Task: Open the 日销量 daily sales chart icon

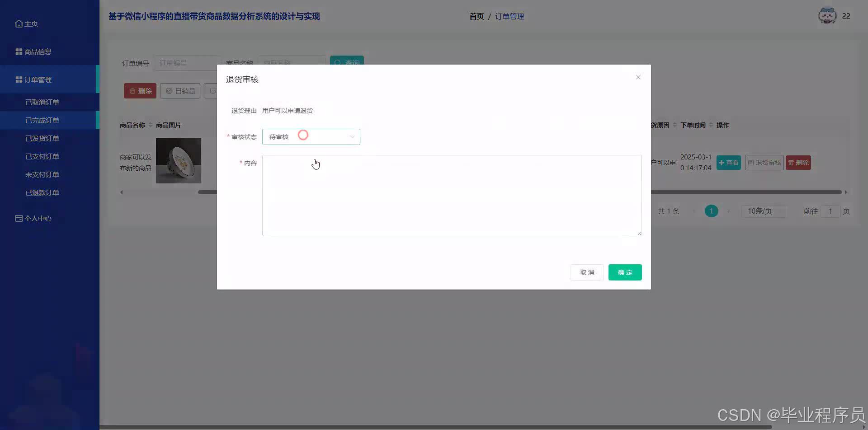Action: [x=169, y=90]
